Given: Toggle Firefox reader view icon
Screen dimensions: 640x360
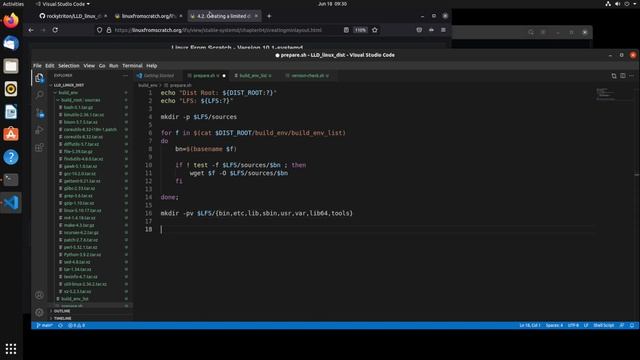Looking at the screenshot, I should point(346,30).
